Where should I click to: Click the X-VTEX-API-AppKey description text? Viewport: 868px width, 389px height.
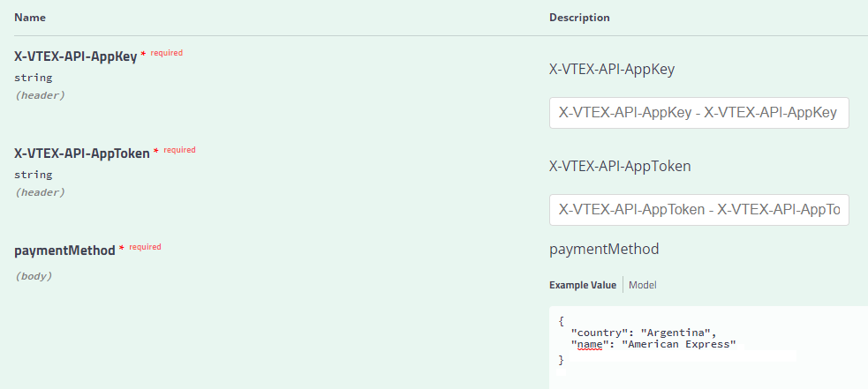pyautogui.click(x=611, y=69)
